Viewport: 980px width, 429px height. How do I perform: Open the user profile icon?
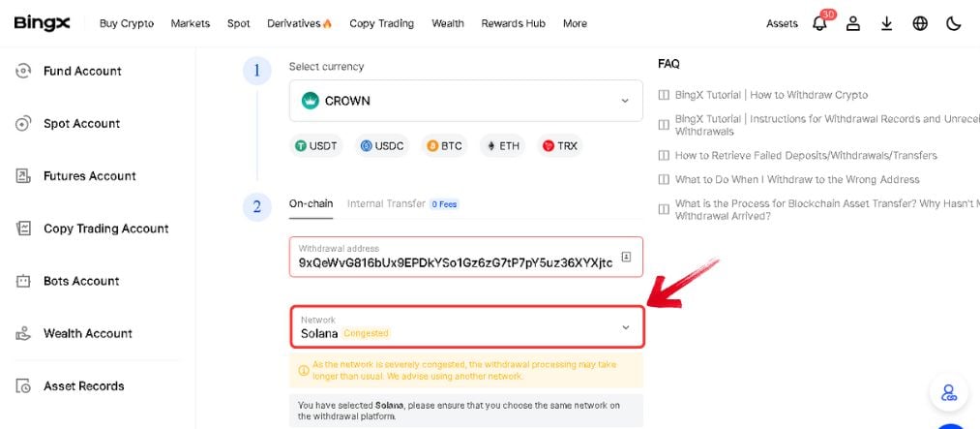point(853,24)
